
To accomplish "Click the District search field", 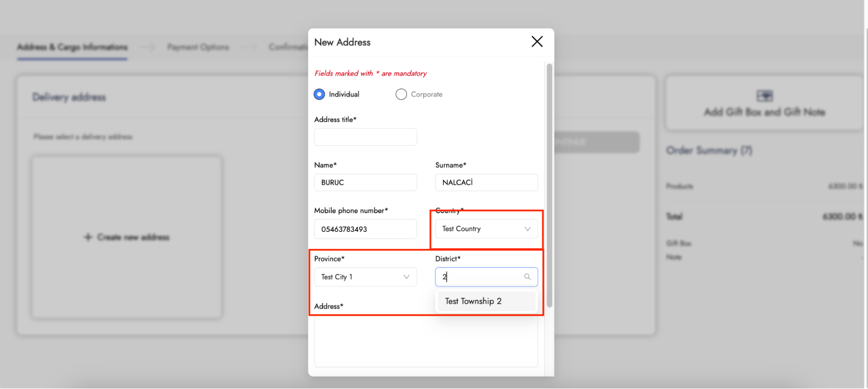I will pyautogui.click(x=480, y=277).
